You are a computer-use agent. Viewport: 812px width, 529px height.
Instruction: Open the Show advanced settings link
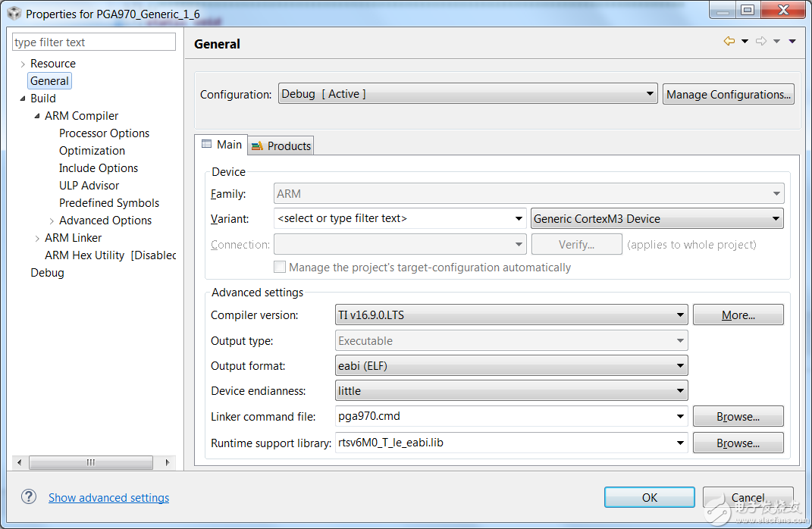(x=108, y=498)
